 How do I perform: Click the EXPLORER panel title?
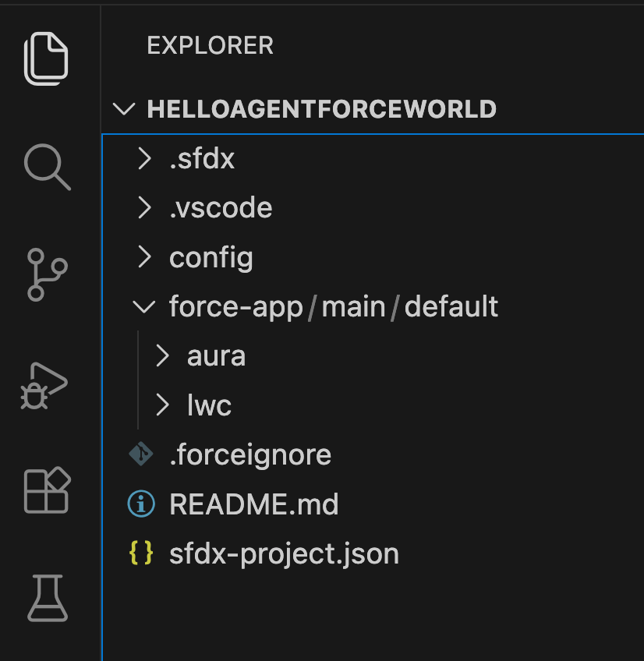pos(210,46)
